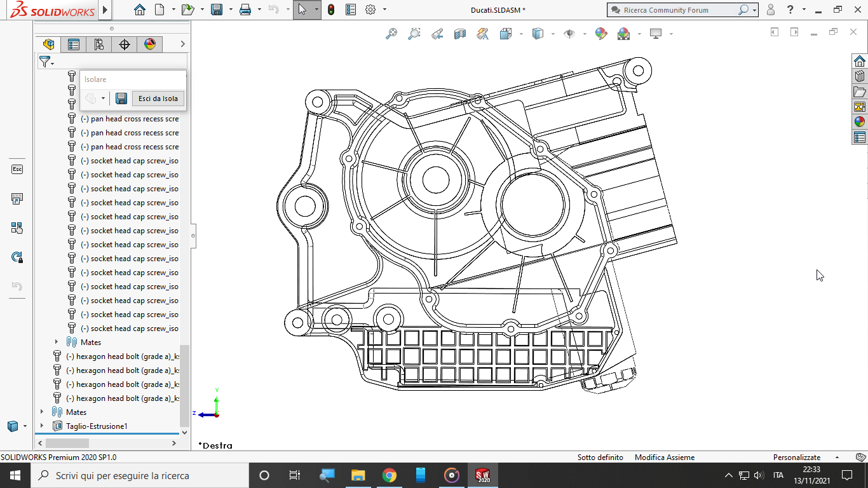Expand the SOLIDWORKS menu arrow
The width and height of the screenshot is (868, 488).
click(105, 10)
